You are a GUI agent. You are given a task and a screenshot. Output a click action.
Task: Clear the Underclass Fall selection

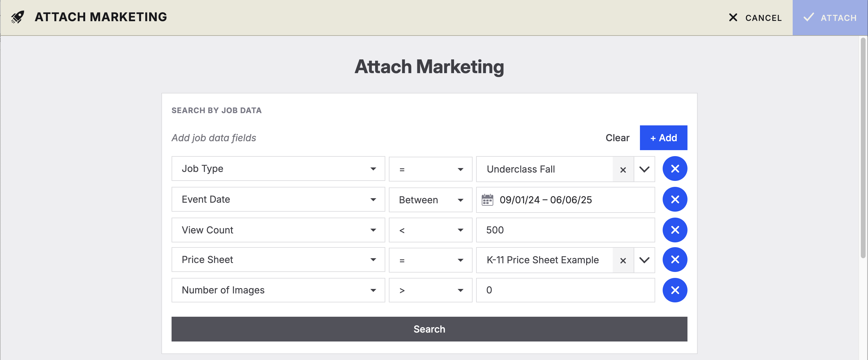point(623,170)
